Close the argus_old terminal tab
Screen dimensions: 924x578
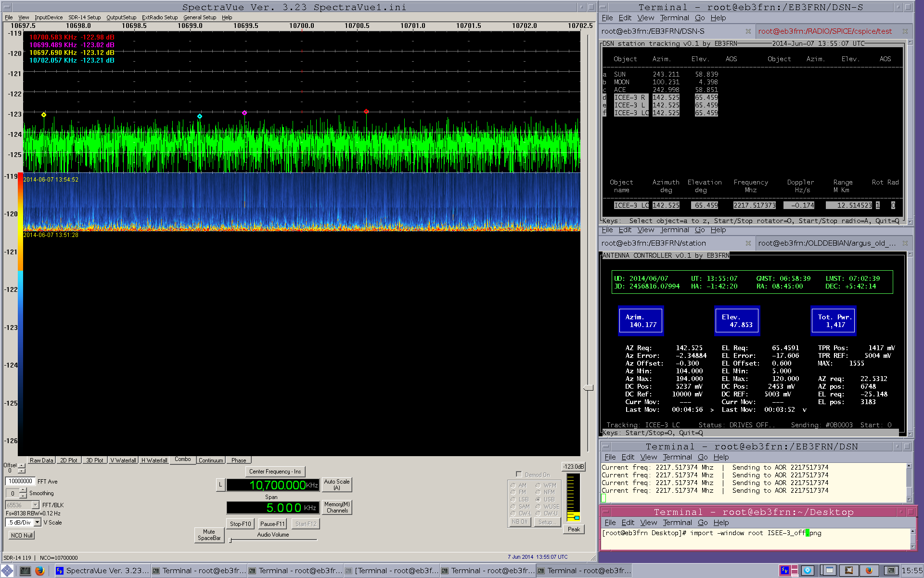tap(905, 243)
